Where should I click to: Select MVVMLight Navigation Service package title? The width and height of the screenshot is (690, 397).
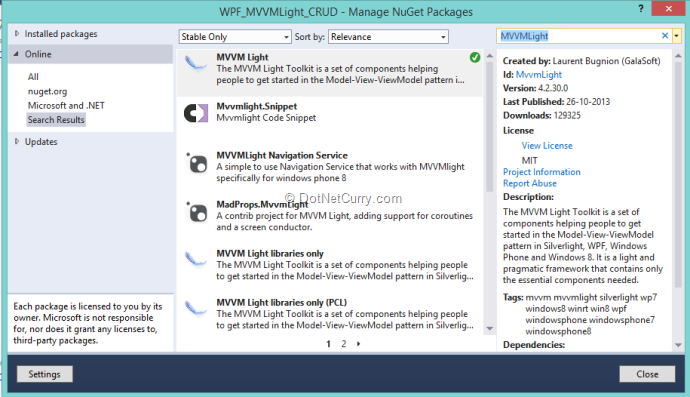[282, 155]
